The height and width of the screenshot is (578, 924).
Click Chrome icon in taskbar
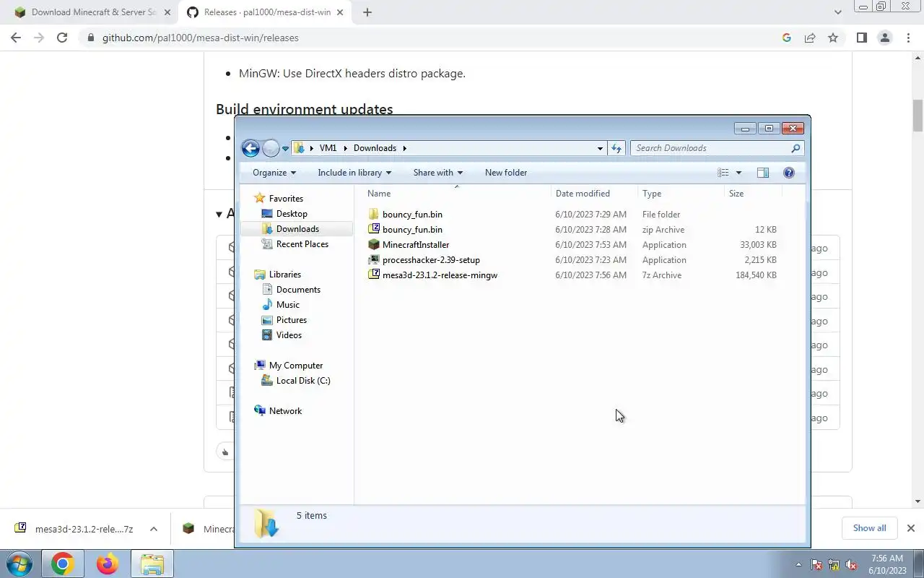(x=62, y=564)
